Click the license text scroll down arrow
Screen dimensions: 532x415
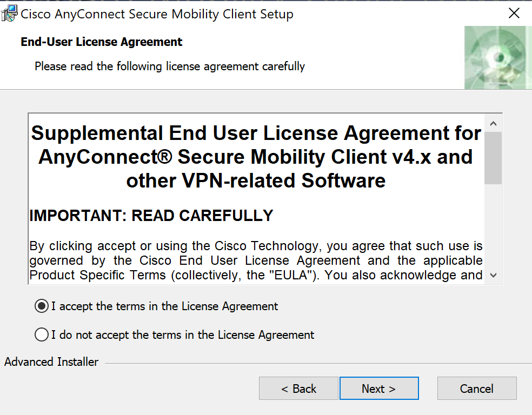[493, 275]
